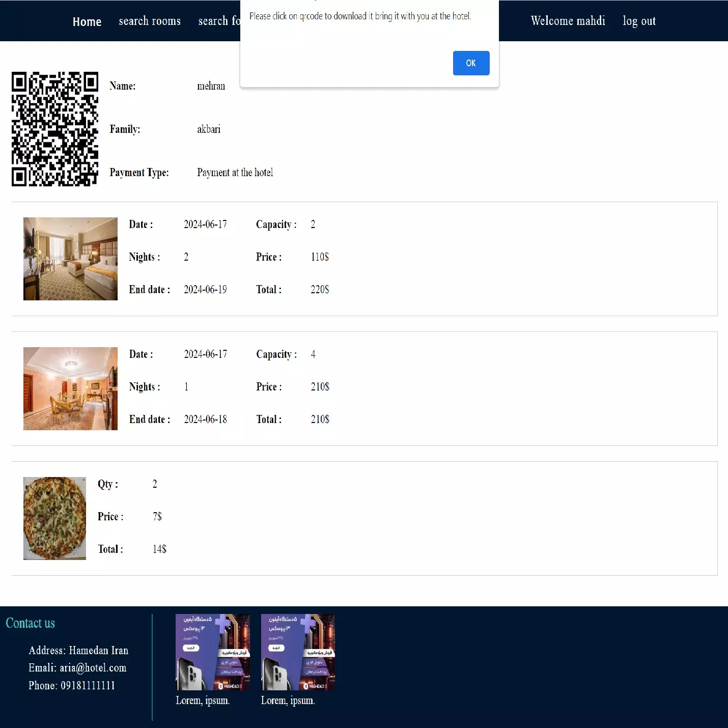Click the log out link
The image size is (728, 728).
coord(639,21)
